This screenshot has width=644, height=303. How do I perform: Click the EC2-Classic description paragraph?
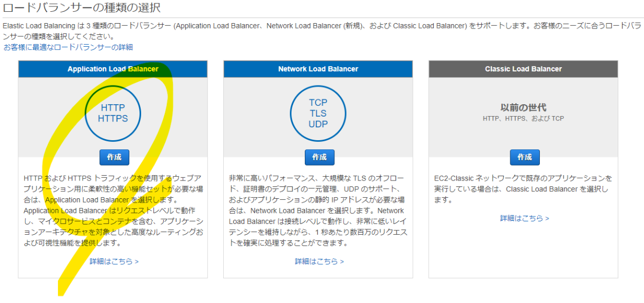[523, 189]
